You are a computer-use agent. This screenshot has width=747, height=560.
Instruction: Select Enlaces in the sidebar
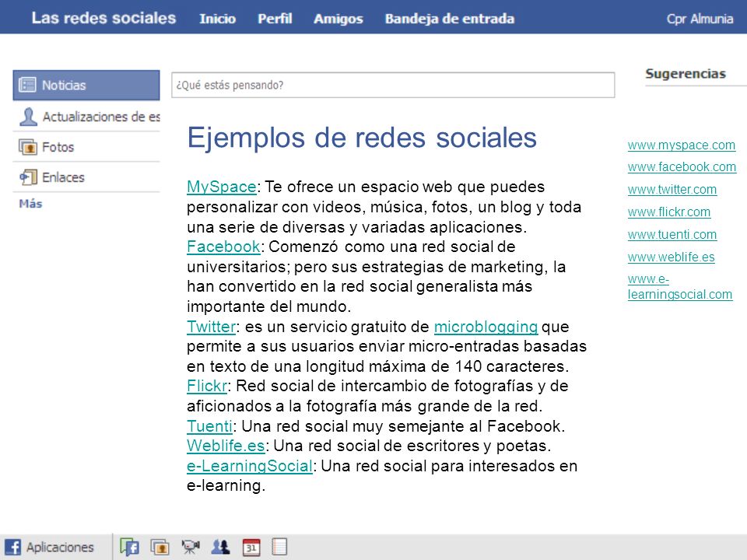86,177
